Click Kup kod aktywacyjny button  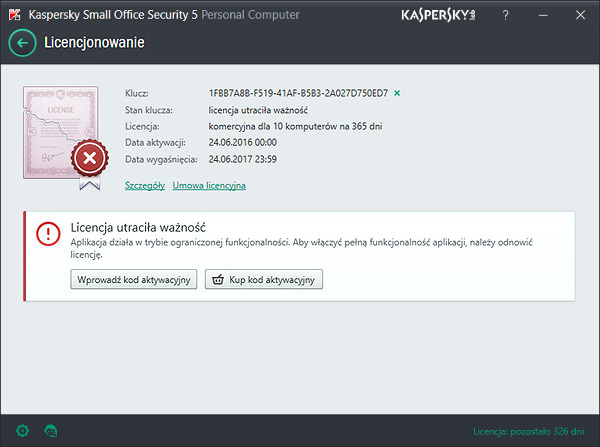click(264, 279)
